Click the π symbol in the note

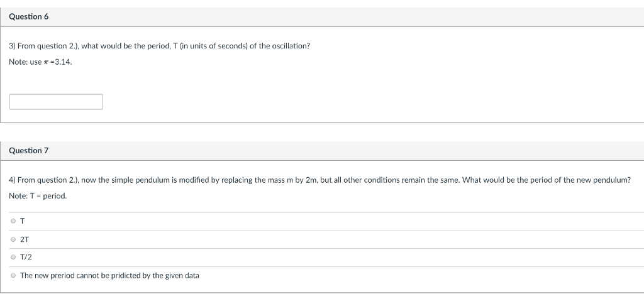tap(45, 62)
